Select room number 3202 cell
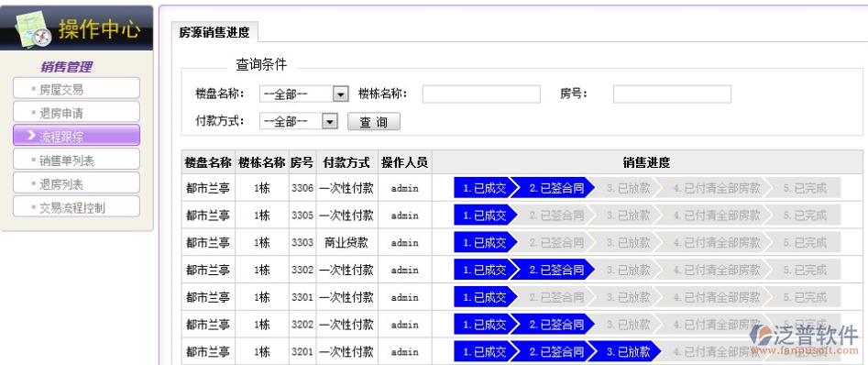Screen dimensions: 868x365 click(302, 324)
